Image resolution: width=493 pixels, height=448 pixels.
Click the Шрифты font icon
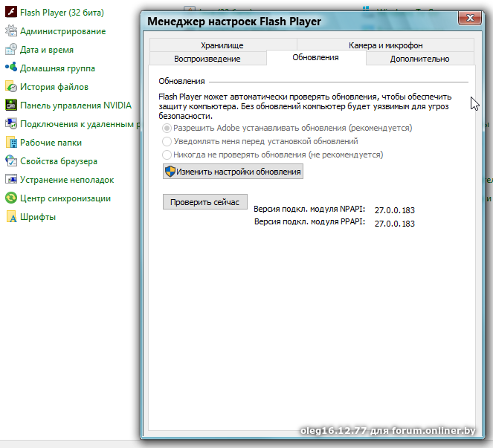click(x=11, y=216)
